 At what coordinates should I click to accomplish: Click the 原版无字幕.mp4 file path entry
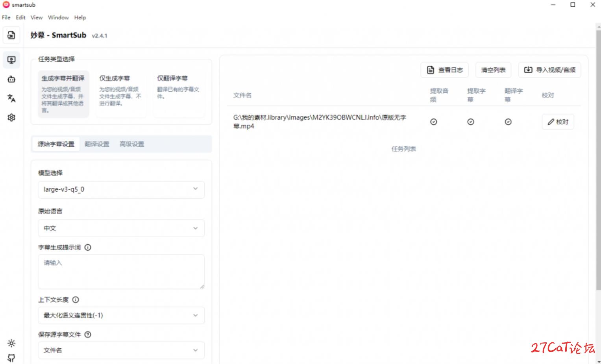pos(320,122)
